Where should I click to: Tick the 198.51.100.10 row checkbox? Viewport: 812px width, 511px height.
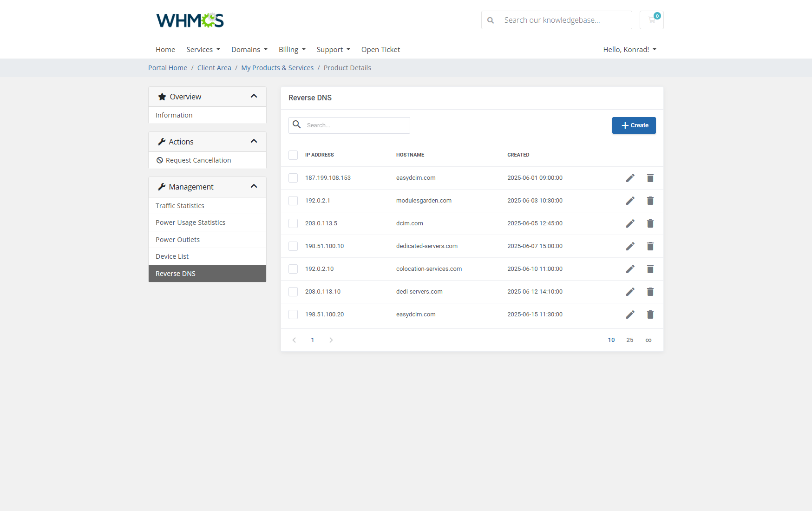click(x=293, y=246)
